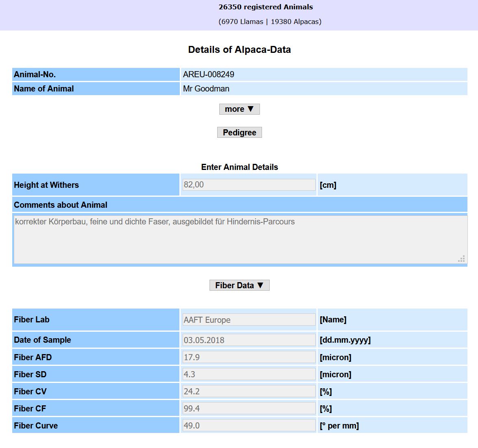The image size is (478, 448).
Task: Click the 'Fiber SD' label
Action: click(x=30, y=374)
